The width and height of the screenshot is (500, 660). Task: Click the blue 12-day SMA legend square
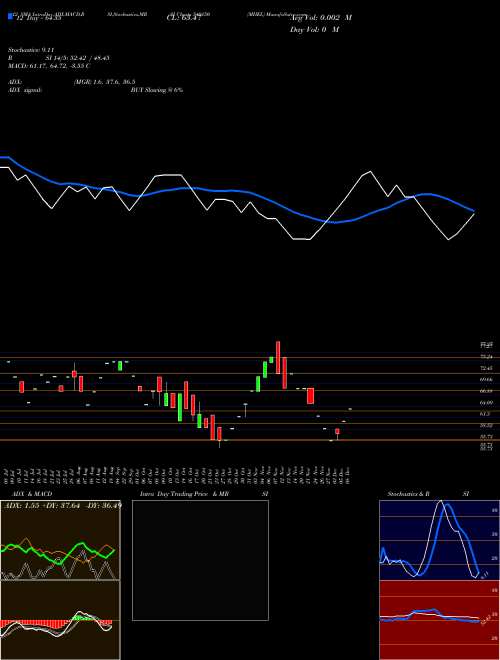(10, 16)
